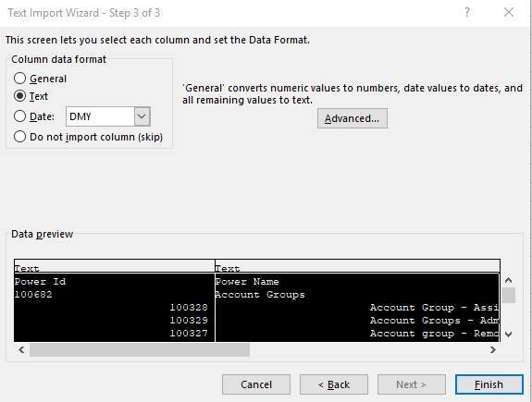The image size is (532, 402).
Task: Select the General column data format
Action: [x=19, y=79]
